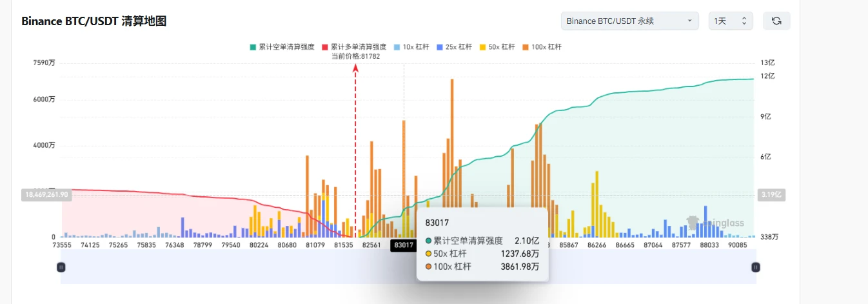Click the 90085 x-axis price label
Screen dimensions: 868x304
click(x=736, y=245)
